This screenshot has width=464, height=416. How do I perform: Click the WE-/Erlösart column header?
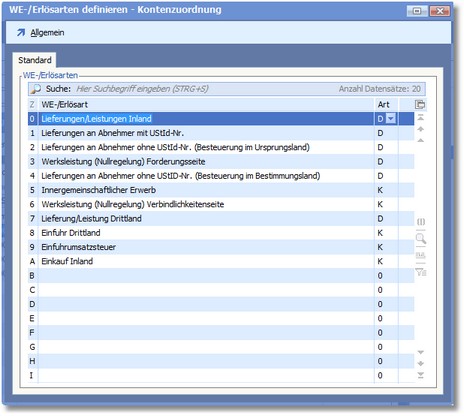click(206, 105)
